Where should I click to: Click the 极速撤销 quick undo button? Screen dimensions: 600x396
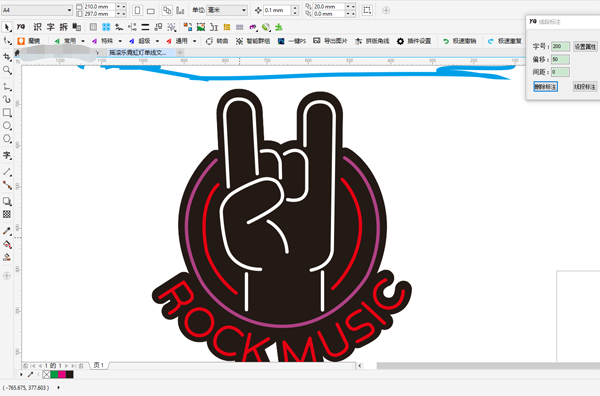tap(460, 41)
